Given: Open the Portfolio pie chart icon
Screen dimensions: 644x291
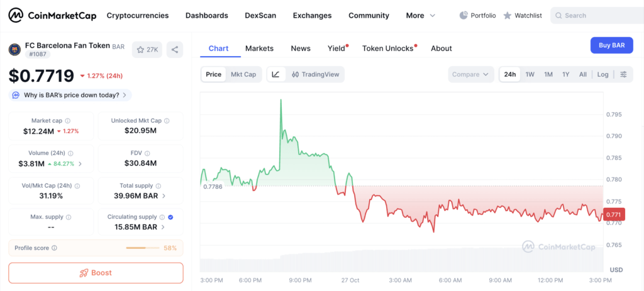Looking at the screenshot, I should (x=464, y=15).
